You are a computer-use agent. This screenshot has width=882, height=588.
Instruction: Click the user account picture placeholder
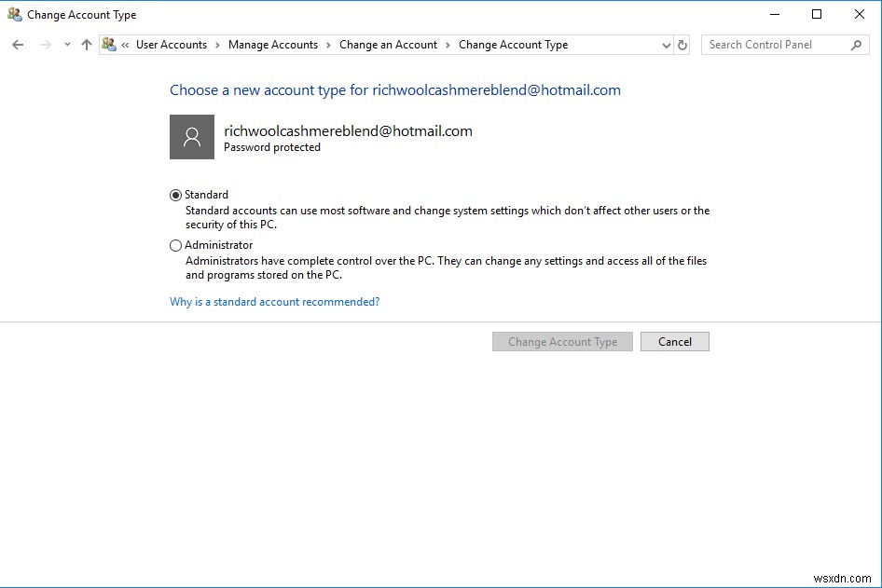(x=191, y=136)
